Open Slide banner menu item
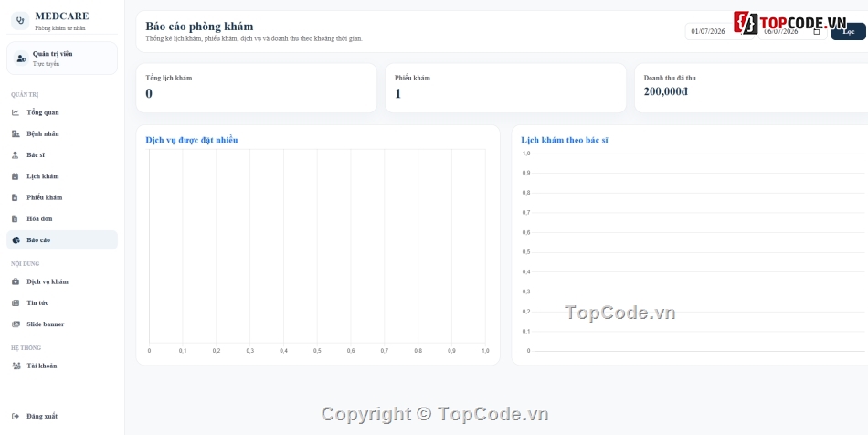The image size is (868, 435). pyautogui.click(x=62, y=324)
